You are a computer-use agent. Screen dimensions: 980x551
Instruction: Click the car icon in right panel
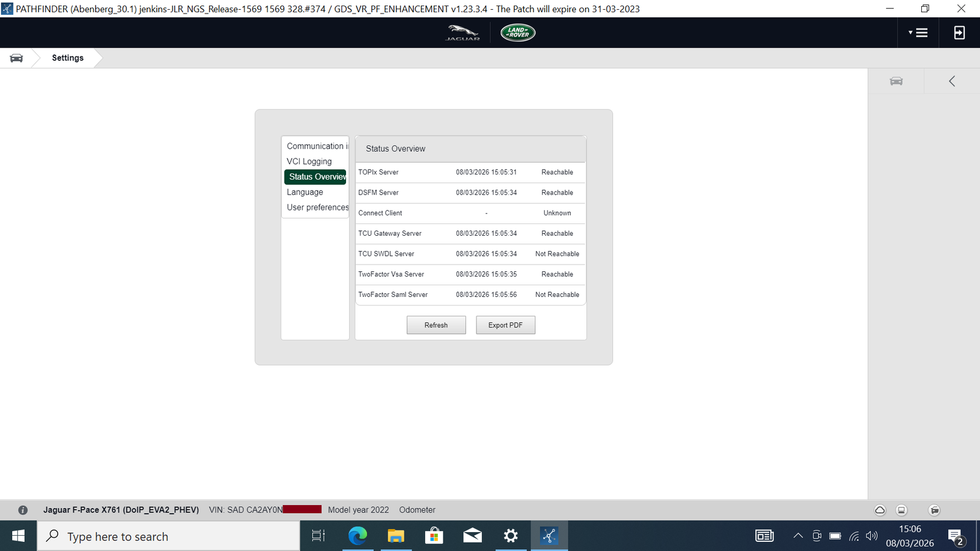click(x=896, y=81)
